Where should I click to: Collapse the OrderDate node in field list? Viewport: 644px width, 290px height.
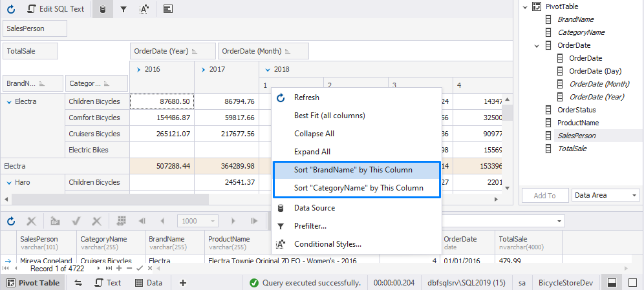coord(537,45)
